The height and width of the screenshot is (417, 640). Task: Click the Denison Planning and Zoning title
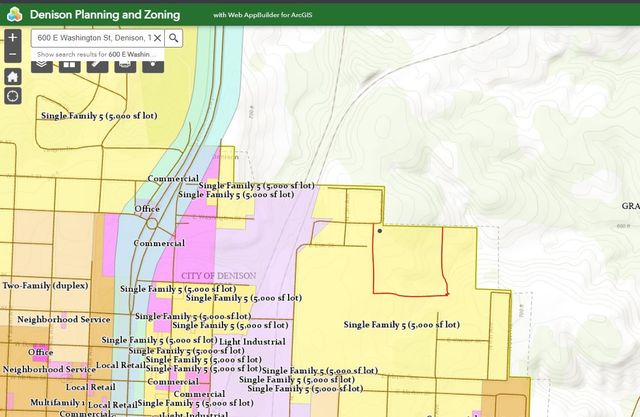pyautogui.click(x=105, y=15)
